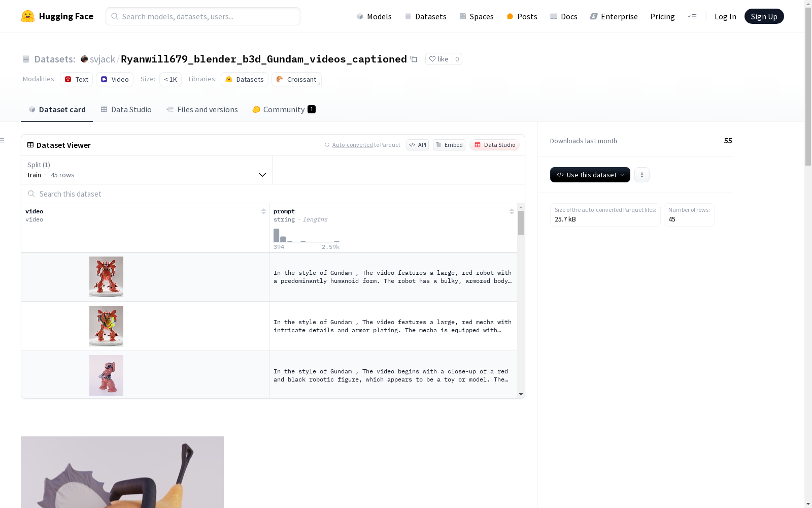Open the navigation more-options menu icon
812x508 pixels.
(x=692, y=16)
